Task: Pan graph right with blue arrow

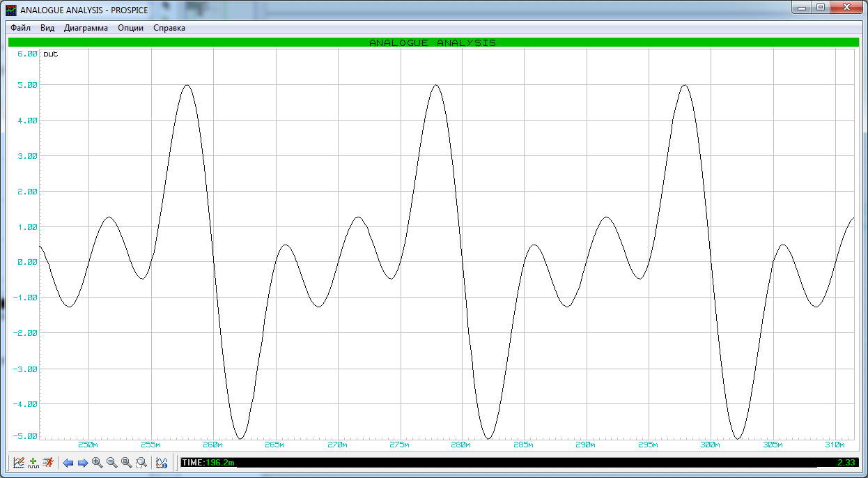Action: click(82, 463)
